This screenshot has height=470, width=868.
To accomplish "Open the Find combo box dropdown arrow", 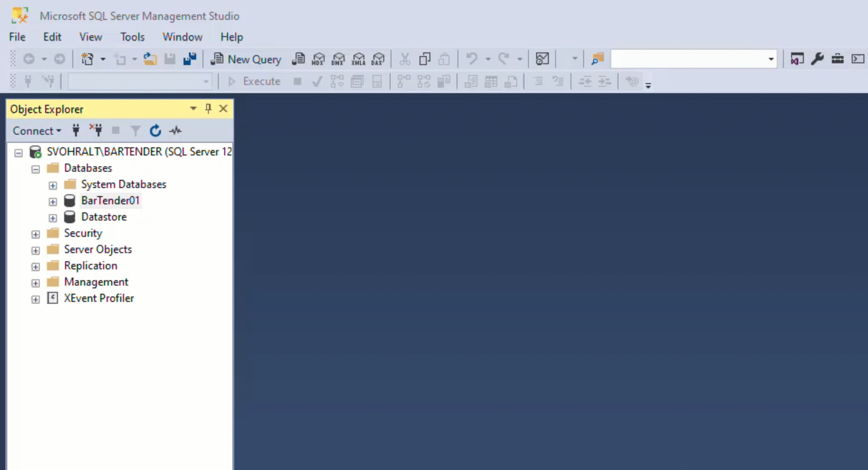I will click(x=771, y=59).
